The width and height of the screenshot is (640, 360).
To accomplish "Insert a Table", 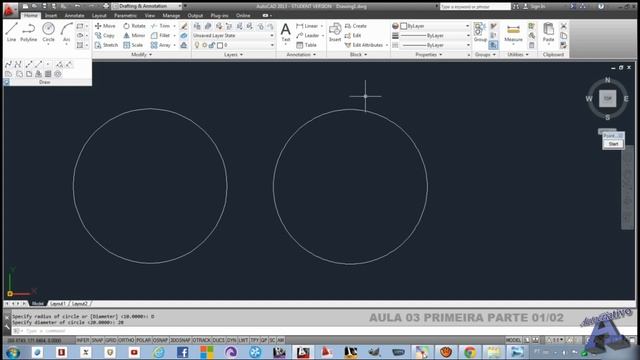I will (x=307, y=45).
